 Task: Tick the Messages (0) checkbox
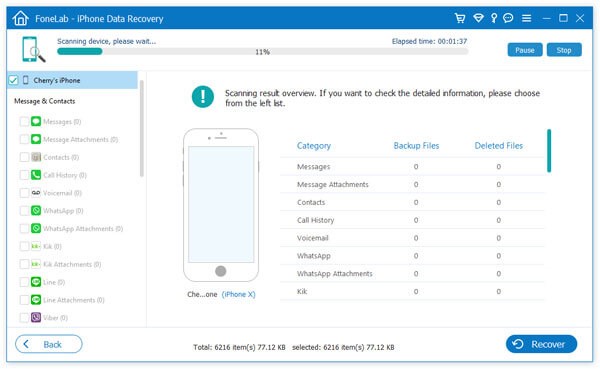pyautogui.click(x=24, y=122)
